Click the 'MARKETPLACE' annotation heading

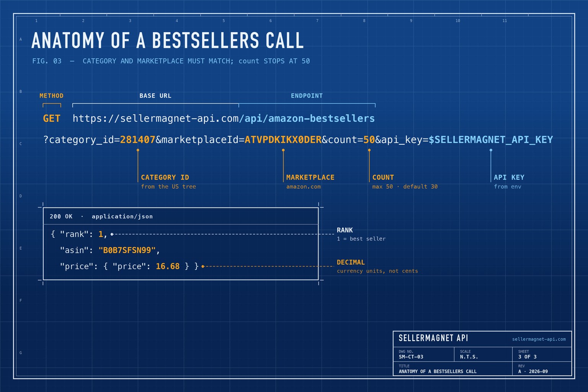310,177
